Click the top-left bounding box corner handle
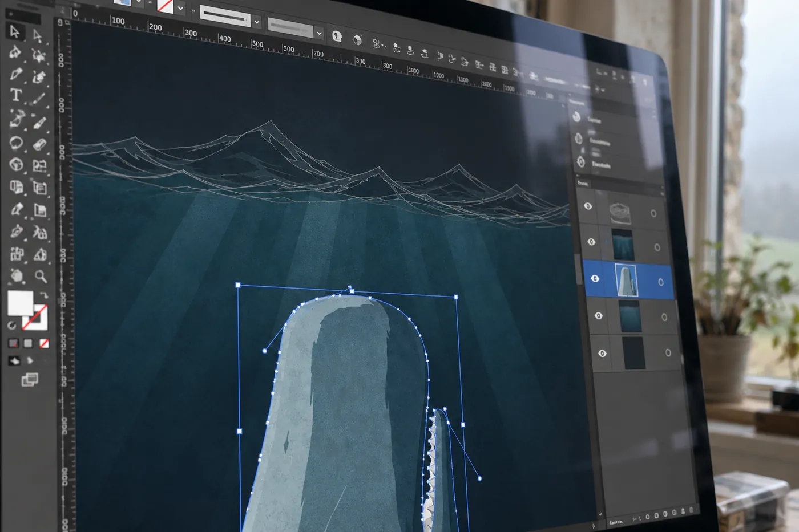This screenshot has width=799, height=532. [x=238, y=285]
